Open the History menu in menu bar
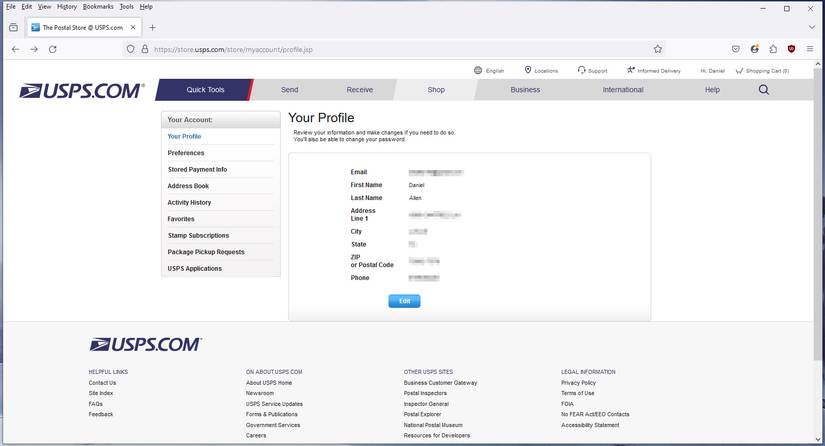825x446 pixels. (67, 7)
